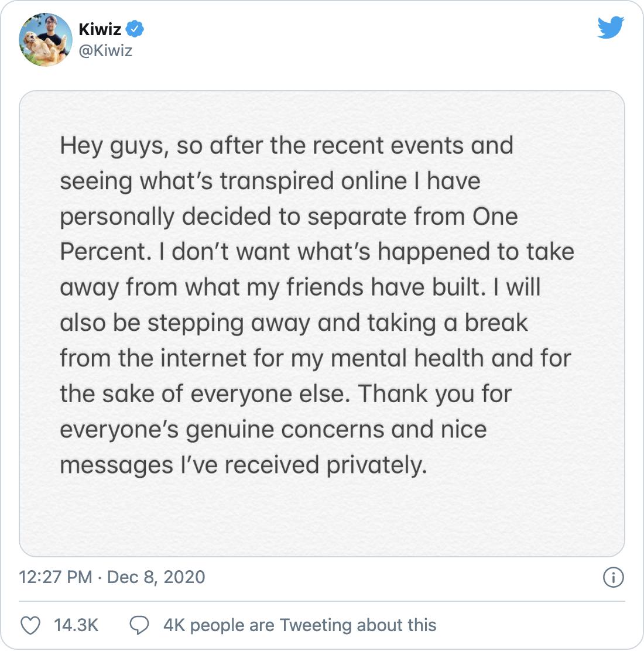Click the Twitter bird logo
Viewport: 644px width, 651px height.
pyautogui.click(x=611, y=28)
